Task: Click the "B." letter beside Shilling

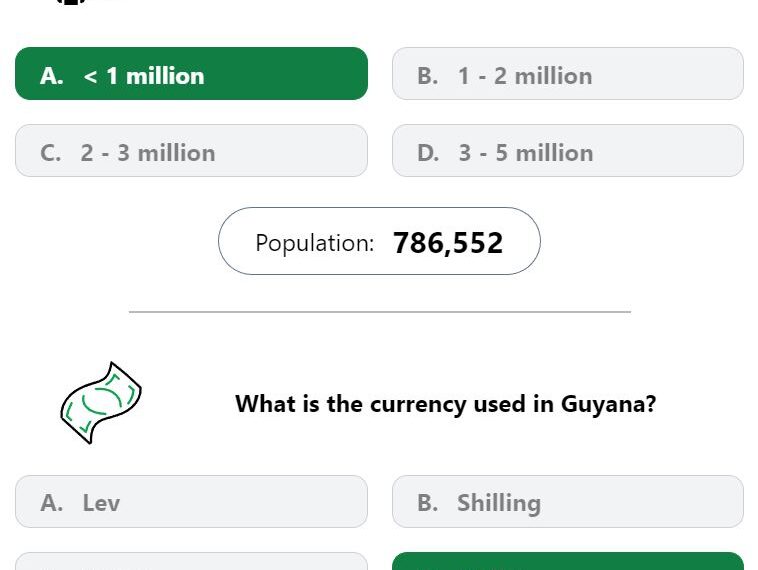Action: click(428, 503)
